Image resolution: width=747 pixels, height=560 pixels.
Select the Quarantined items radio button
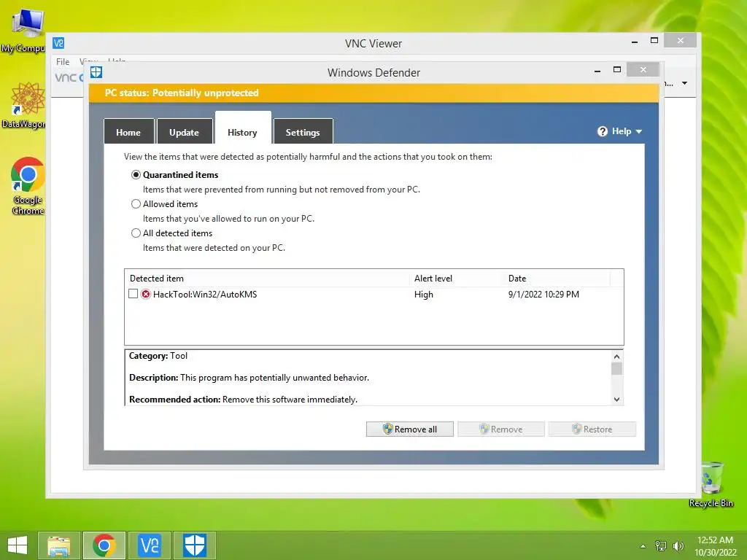coord(136,175)
